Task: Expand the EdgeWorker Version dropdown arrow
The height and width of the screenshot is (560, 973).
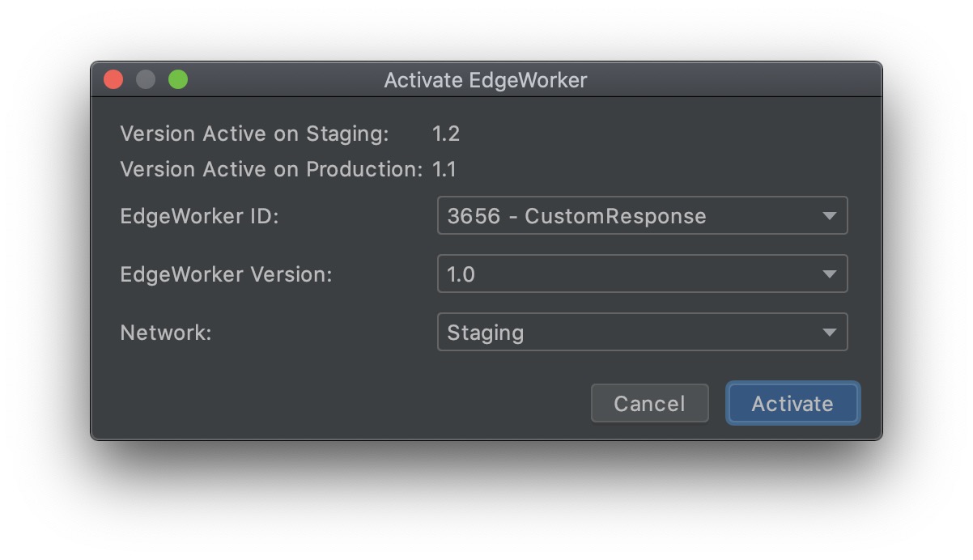Action: [x=829, y=274]
